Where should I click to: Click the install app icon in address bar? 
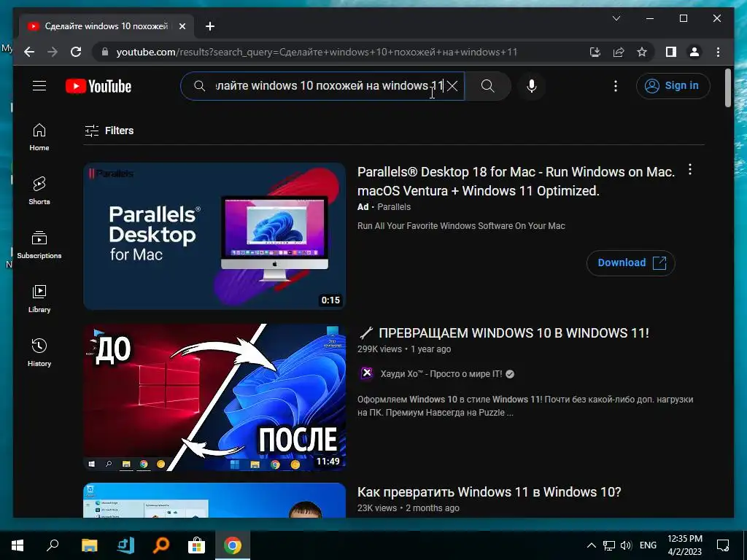coord(595,52)
